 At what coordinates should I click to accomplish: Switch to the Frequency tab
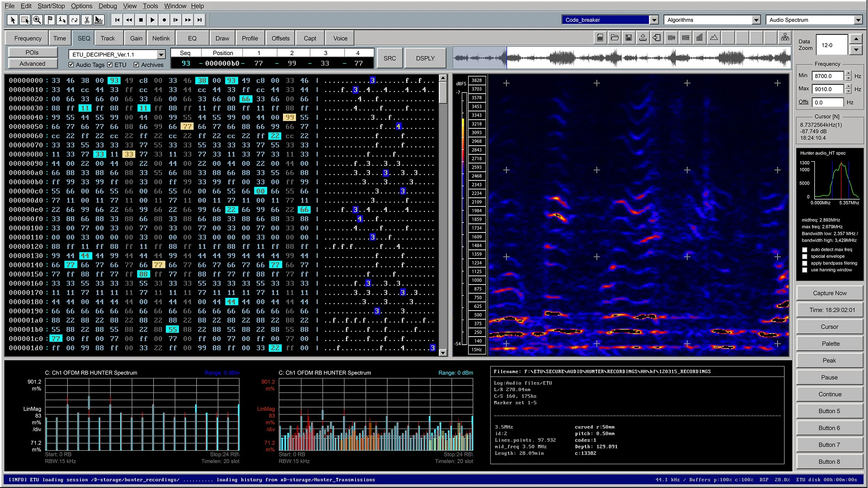coord(27,38)
